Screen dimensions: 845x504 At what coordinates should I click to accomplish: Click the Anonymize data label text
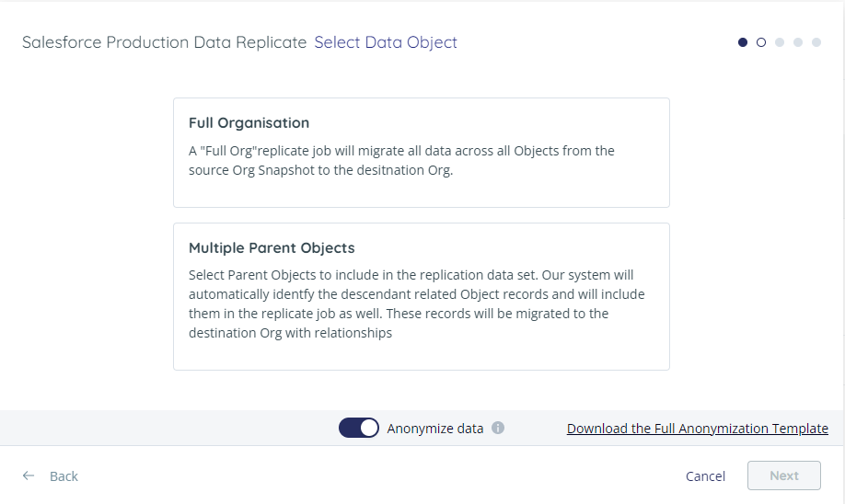coord(434,429)
